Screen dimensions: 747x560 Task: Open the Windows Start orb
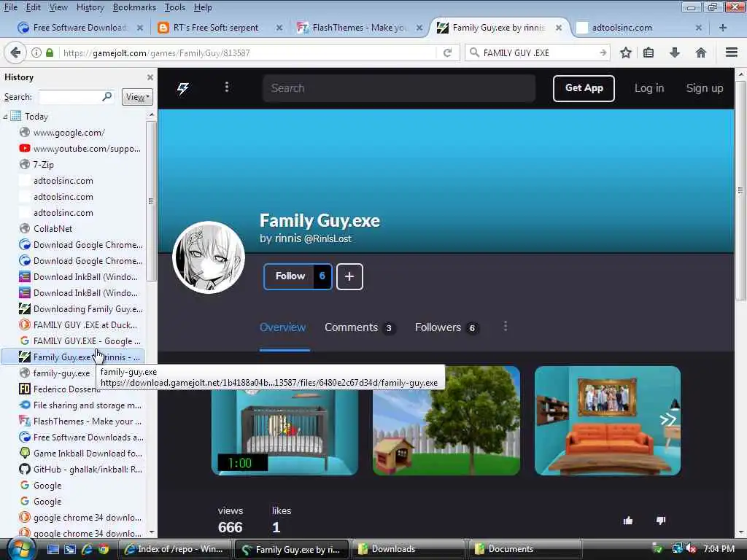21,549
